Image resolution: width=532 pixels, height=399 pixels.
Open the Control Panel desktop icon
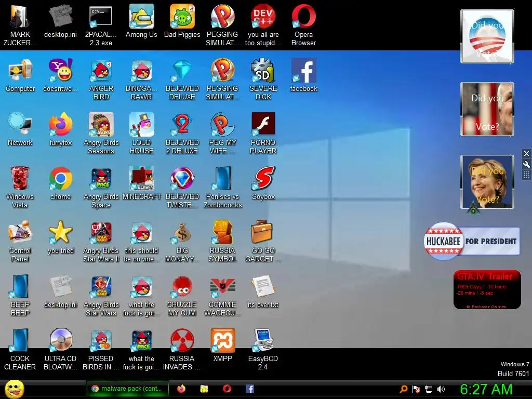point(20,241)
